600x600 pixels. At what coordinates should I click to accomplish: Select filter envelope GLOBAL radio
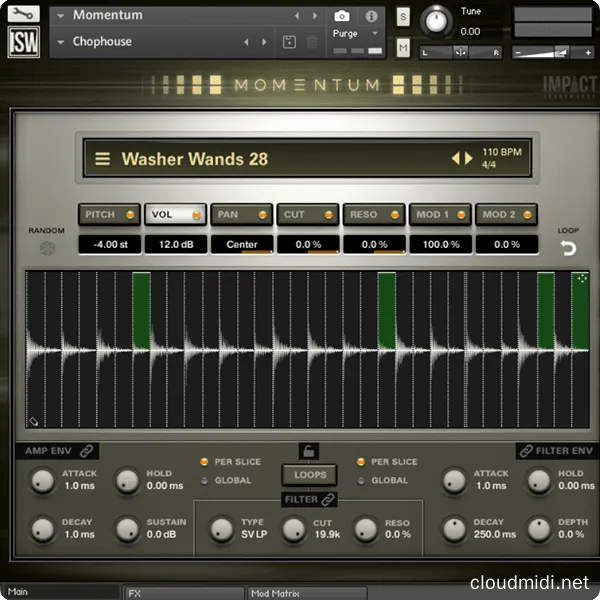pos(361,481)
